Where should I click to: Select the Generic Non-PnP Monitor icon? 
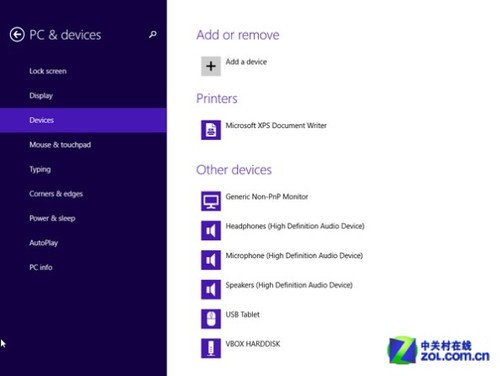click(x=211, y=201)
